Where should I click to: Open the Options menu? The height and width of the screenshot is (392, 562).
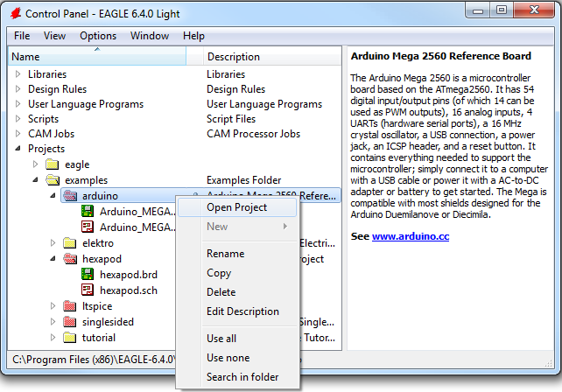(98, 36)
